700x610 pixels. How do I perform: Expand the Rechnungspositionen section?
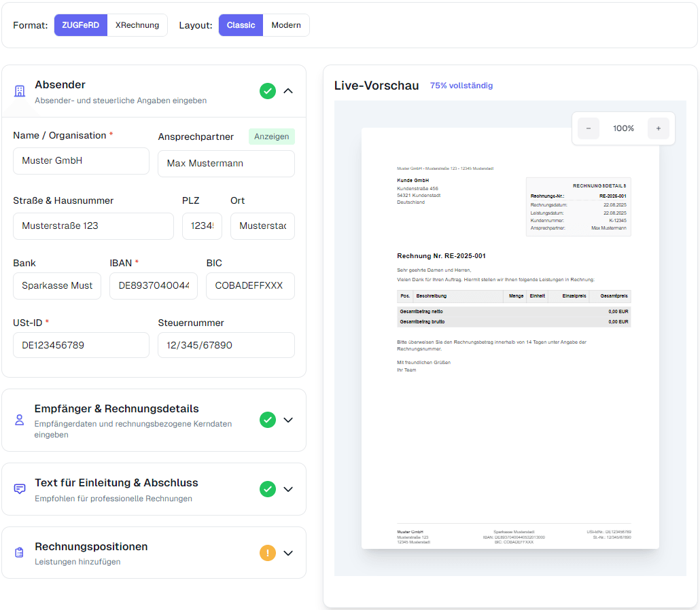pyautogui.click(x=288, y=553)
